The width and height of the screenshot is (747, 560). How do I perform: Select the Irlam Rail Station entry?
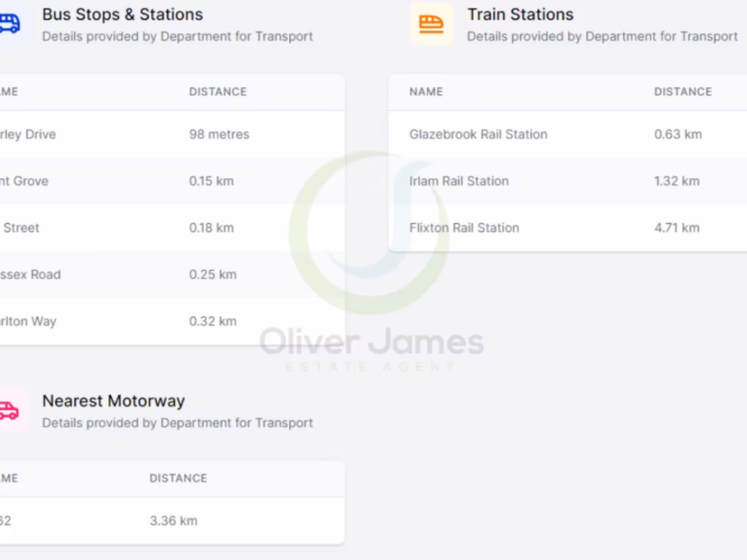point(459,181)
